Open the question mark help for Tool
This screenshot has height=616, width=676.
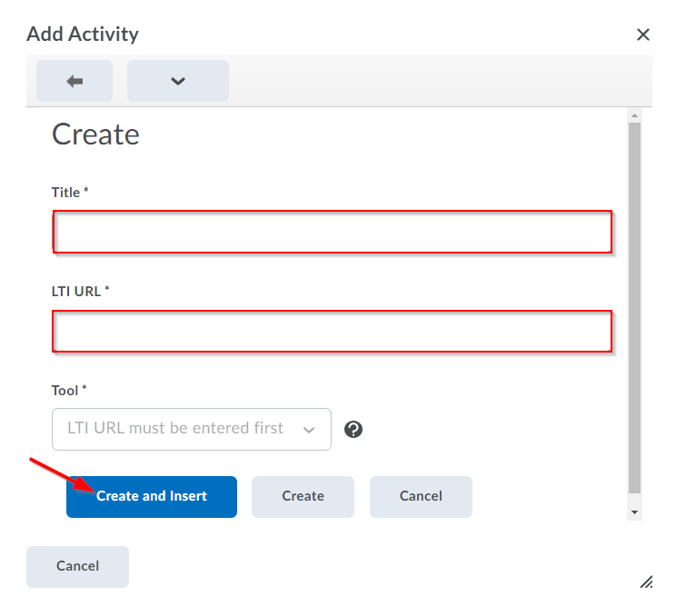[354, 429]
